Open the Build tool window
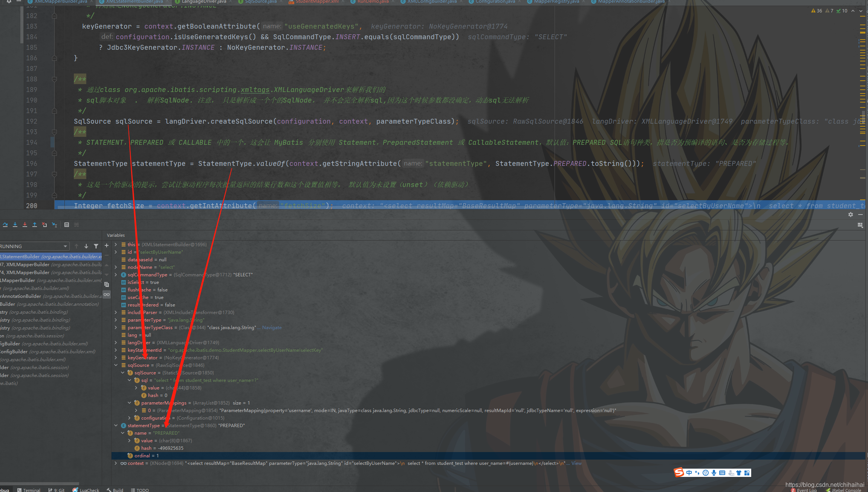This screenshot has height=492, width=868. [x=115, y=490]
